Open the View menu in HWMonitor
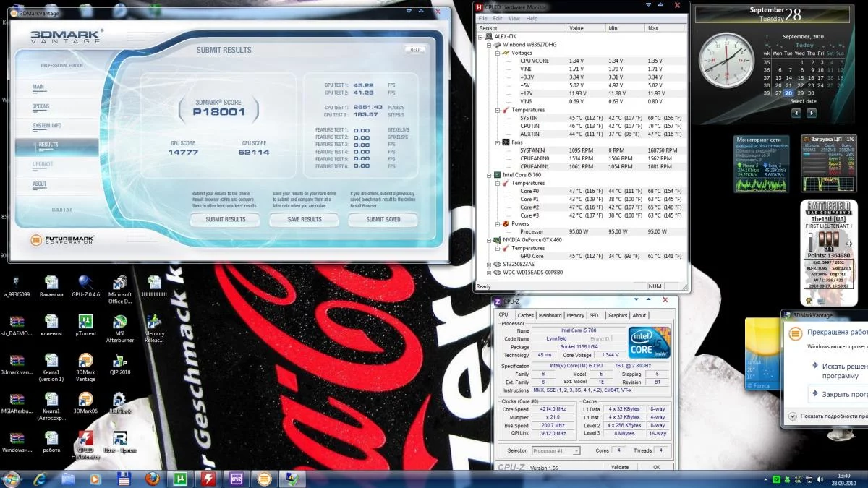This screenshot has width=868, height=488. (514, 18)
